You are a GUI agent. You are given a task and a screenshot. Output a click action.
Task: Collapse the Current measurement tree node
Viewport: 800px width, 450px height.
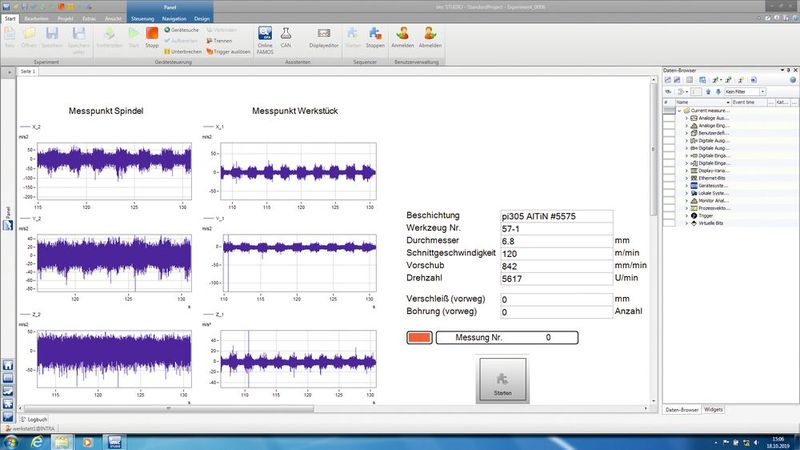680,110
